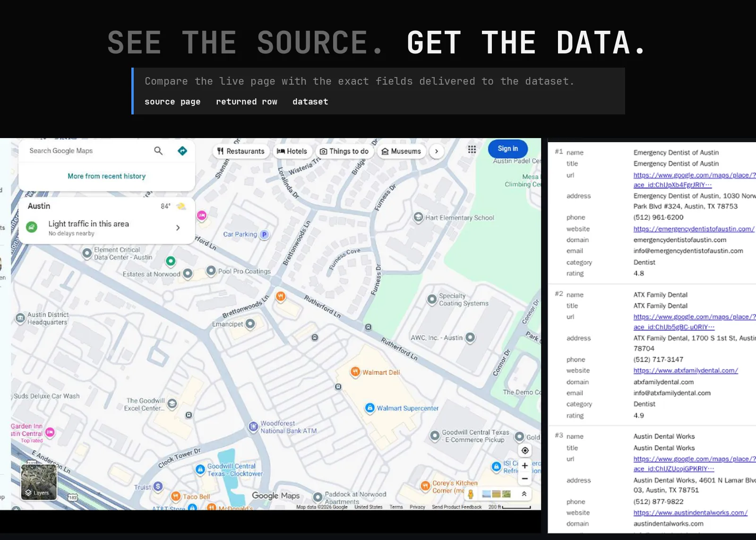Open austindentalworks.com website link
This screenshot has width=756, height=540.
(x=690, y=513)
